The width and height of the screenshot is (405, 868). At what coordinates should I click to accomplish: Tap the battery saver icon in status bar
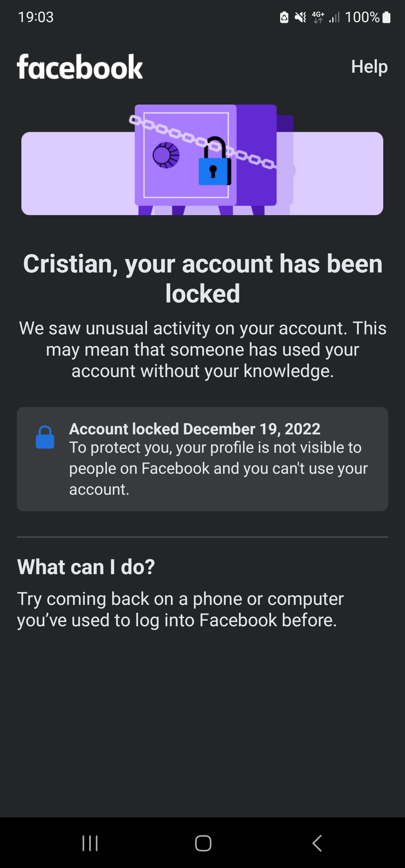[284, 16]
